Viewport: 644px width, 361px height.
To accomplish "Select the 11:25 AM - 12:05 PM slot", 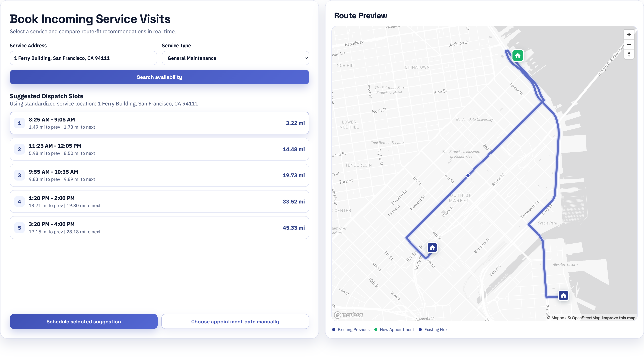I will [x=159, y=149].
